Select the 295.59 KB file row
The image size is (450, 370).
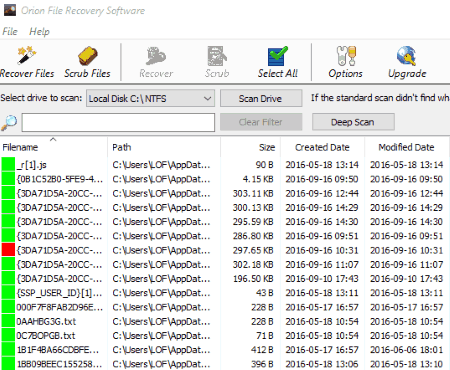(225, 222)
